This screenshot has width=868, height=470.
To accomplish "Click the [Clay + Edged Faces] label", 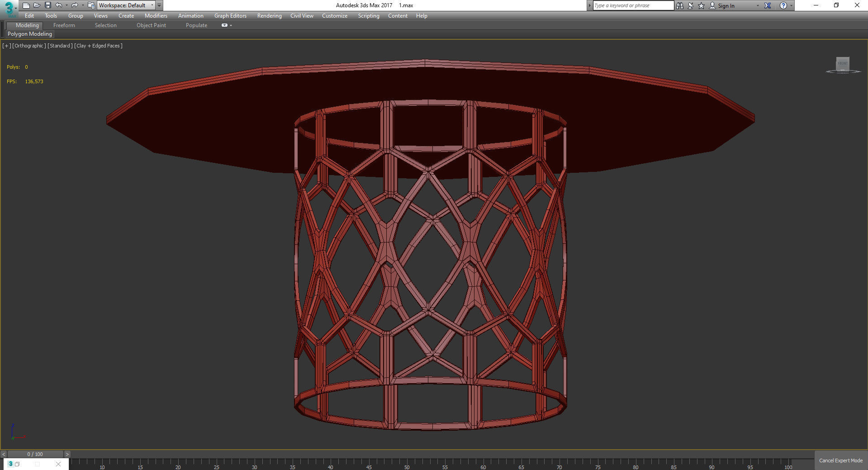I will click(x=99, y=46).
